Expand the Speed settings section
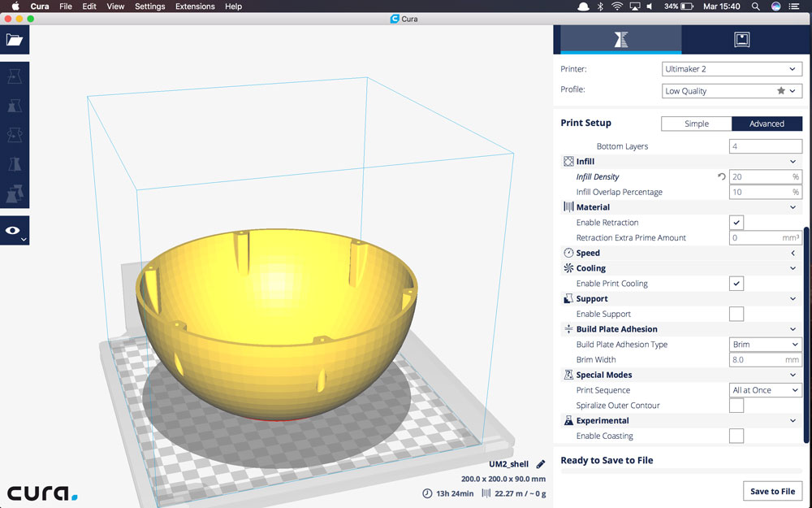This screenshot has height=508, width=812. click(793, 253)
